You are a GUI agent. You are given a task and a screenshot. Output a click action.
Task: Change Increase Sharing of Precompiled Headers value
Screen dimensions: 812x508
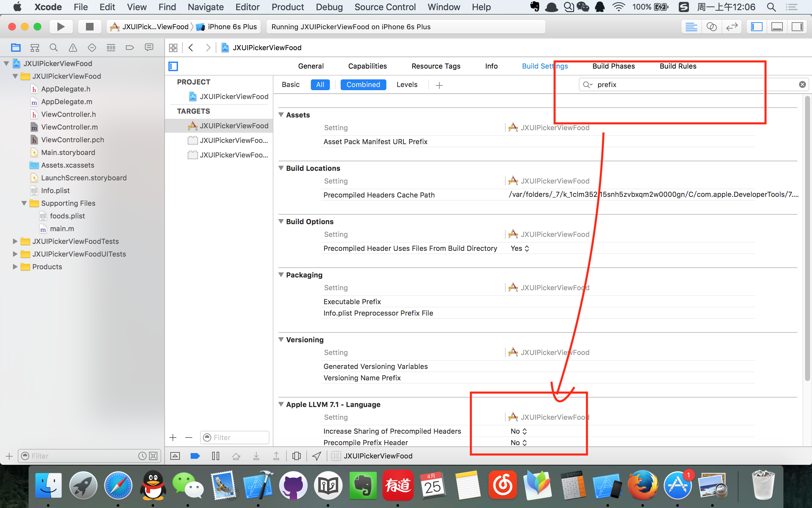tap(519, 431)
